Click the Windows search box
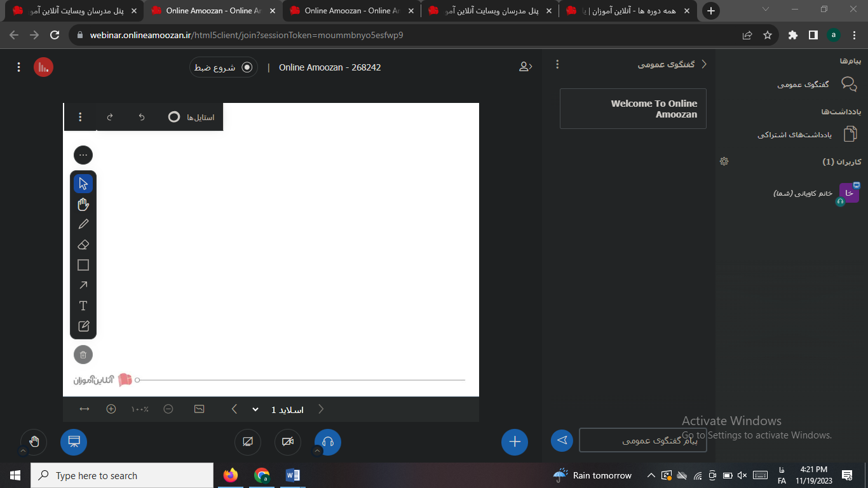868x488 pixels. pyautogui.click(x=122, y=475)
